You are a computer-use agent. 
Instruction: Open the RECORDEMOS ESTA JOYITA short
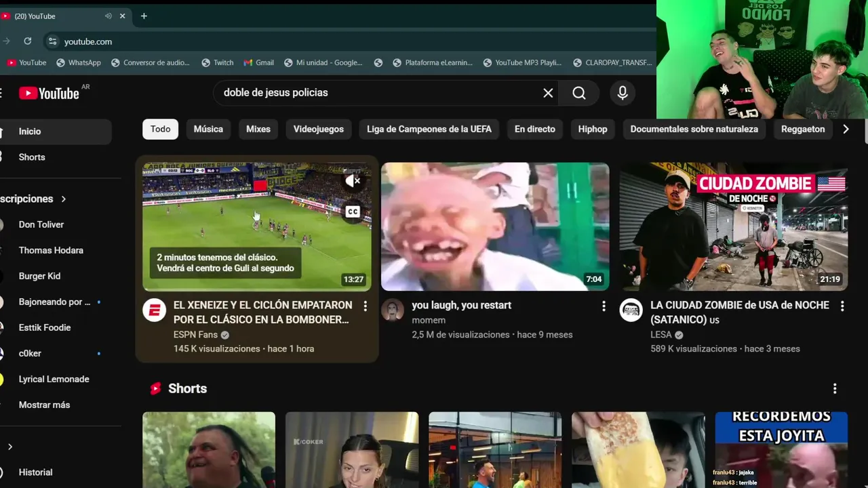point(781,449)
